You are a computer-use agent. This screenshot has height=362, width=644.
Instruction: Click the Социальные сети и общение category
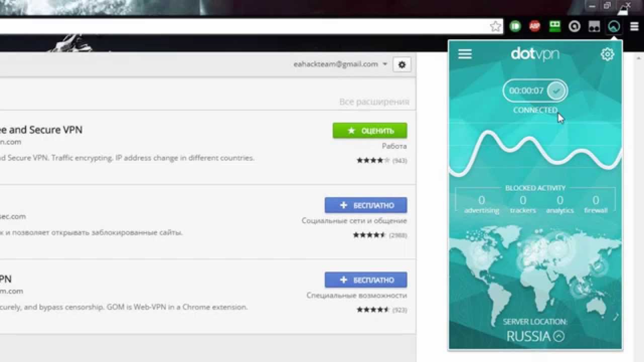click(x=354, y=221)
